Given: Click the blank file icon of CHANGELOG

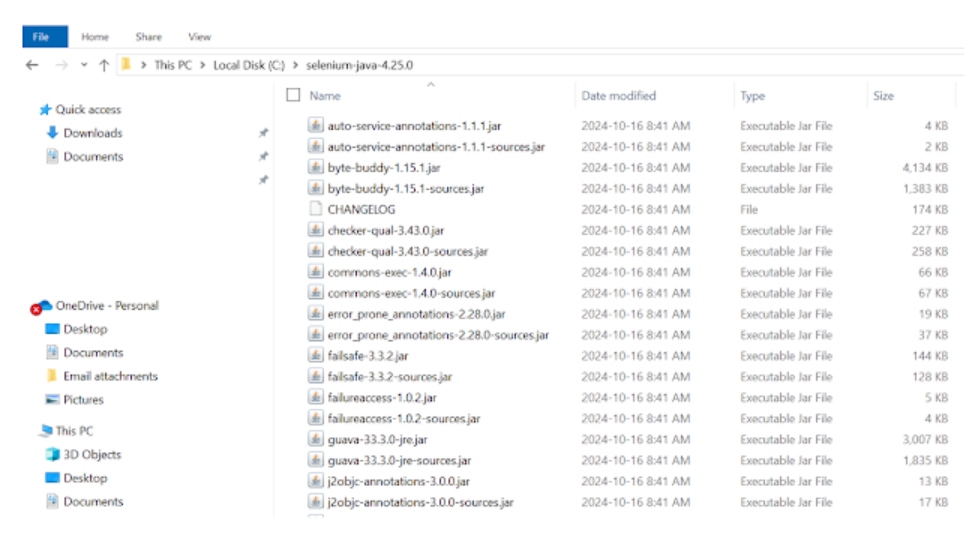Looking at the screenshot, I should coord(316,209).
